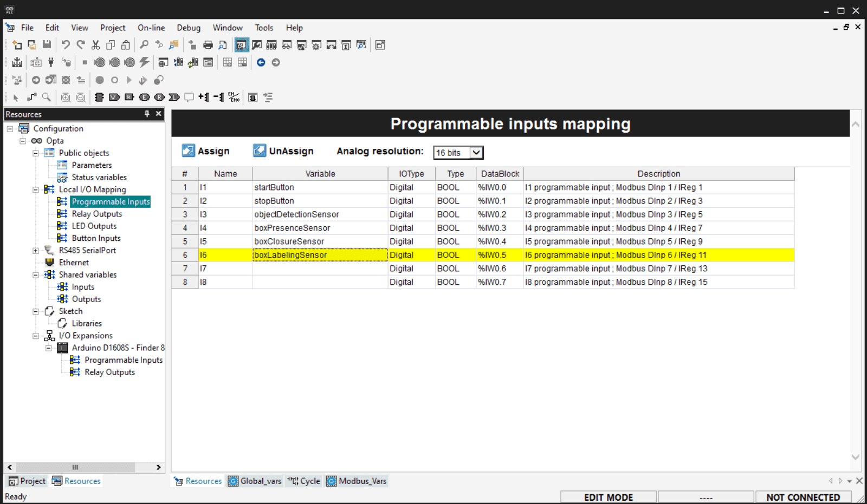Toggle the output window view button

(x=257, y=45)
